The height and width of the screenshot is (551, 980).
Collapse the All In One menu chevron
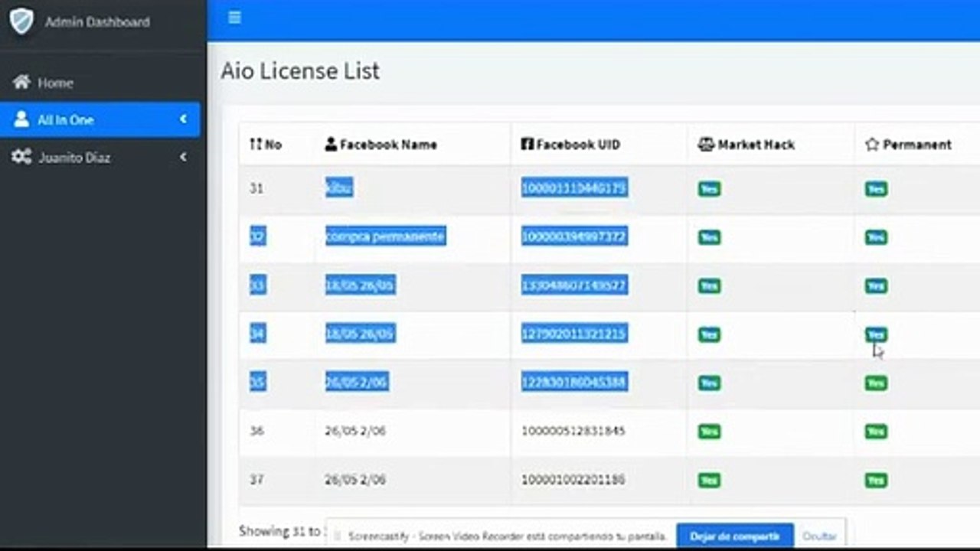[183, 119]
